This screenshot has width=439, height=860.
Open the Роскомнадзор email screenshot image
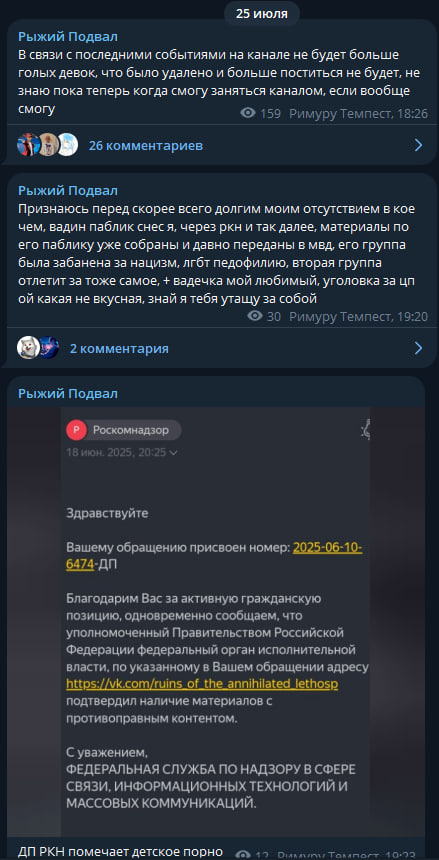(215, 622)
